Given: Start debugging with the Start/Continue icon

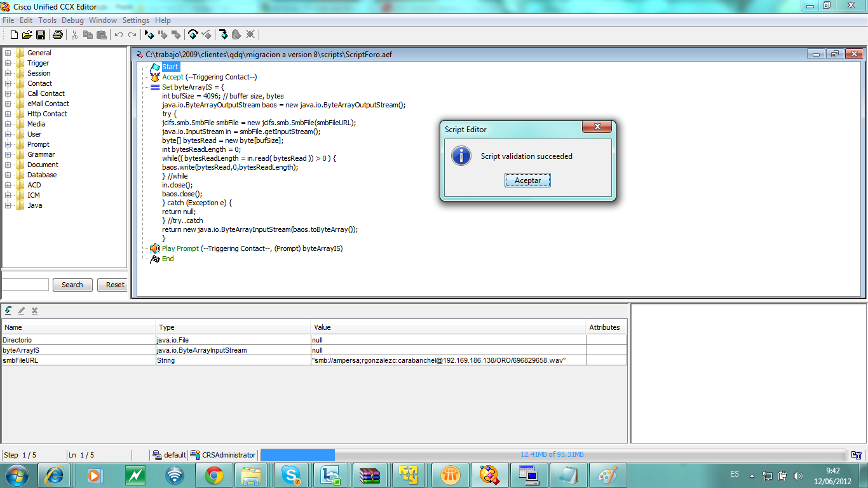Looking at the screenshot, I should coord(149,34).
